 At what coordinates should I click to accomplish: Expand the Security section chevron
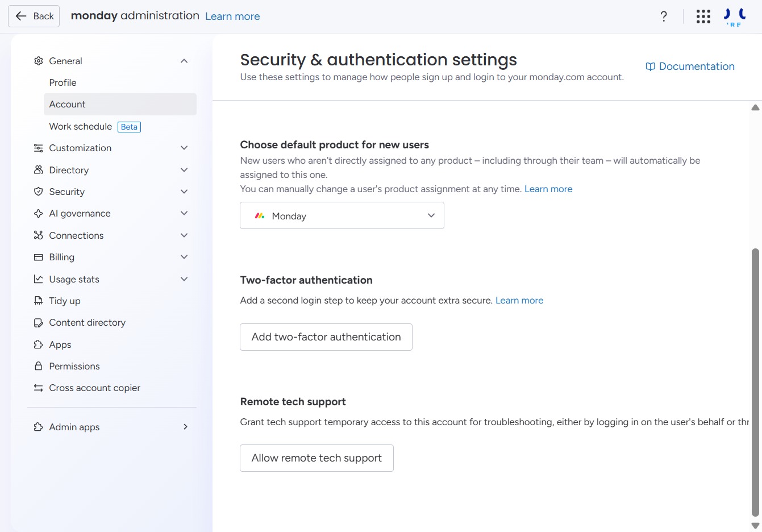184,192
